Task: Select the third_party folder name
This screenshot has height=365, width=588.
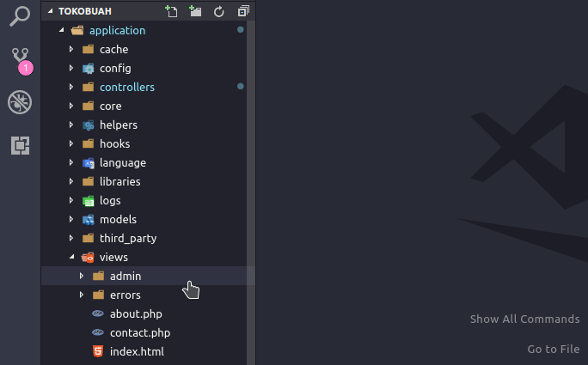Action: 128,239
